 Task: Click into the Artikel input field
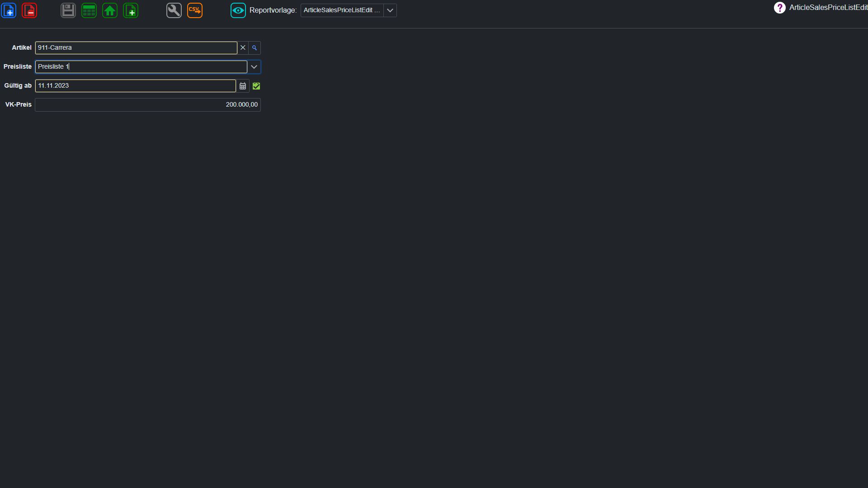[x=136, y=48]
